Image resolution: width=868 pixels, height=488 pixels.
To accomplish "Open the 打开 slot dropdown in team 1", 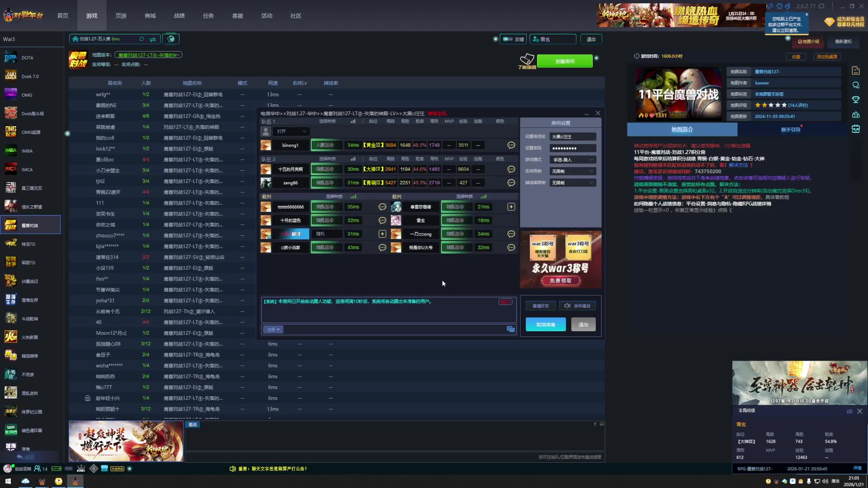I will tap(291, 131).
